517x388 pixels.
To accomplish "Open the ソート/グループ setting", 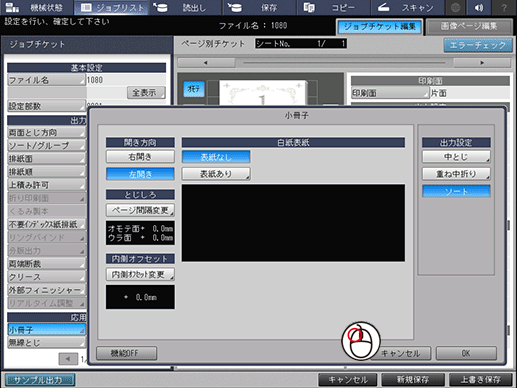I will pyautogui.click(x=46, y=145).
